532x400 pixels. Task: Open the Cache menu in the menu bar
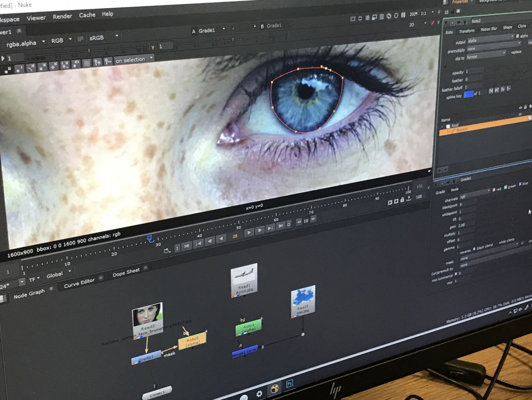pos(87,15)
